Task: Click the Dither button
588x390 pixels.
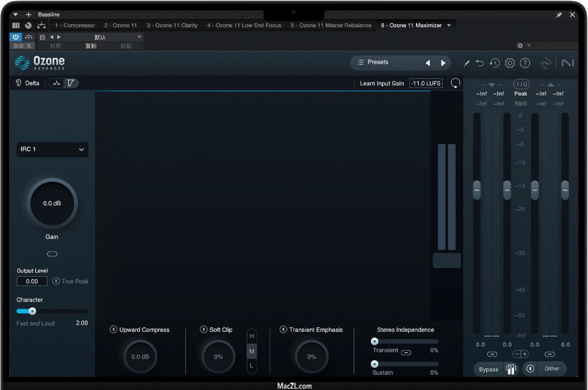Action: coord(552,369)
